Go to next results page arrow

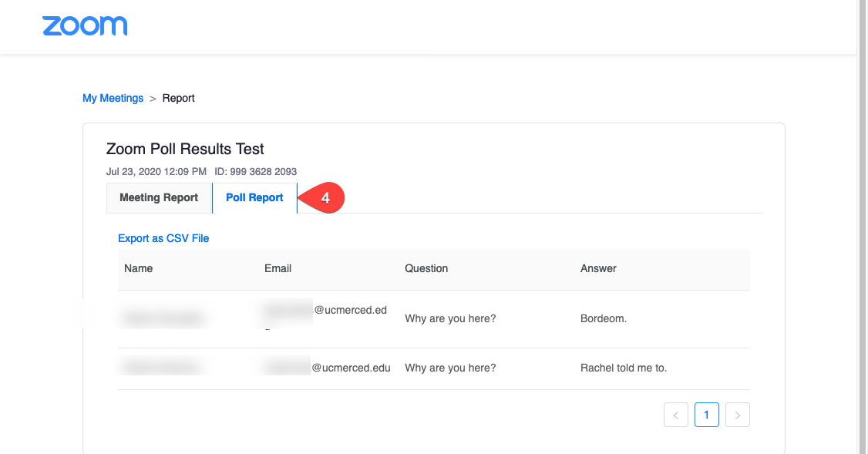tap(738, 415)
